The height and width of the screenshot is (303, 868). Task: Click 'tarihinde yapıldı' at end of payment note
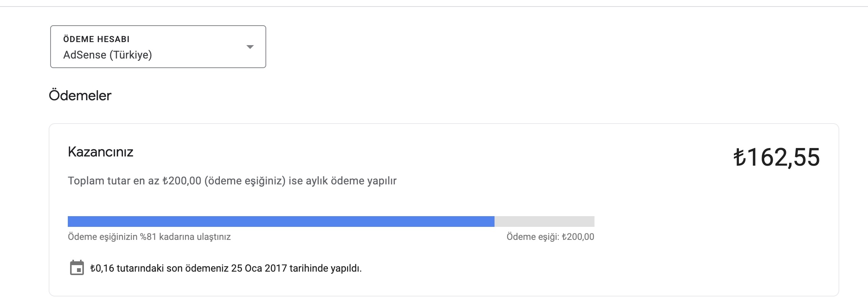(326, 268)
